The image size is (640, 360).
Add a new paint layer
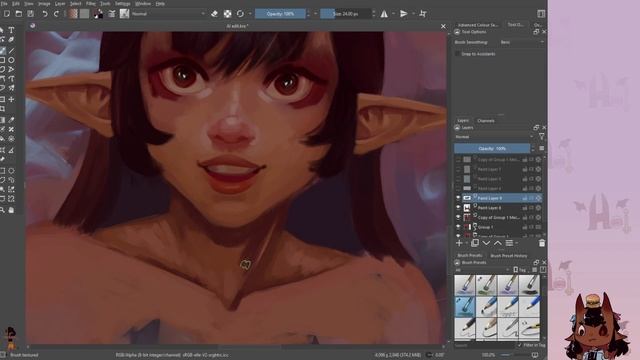[x=459, y=243]
